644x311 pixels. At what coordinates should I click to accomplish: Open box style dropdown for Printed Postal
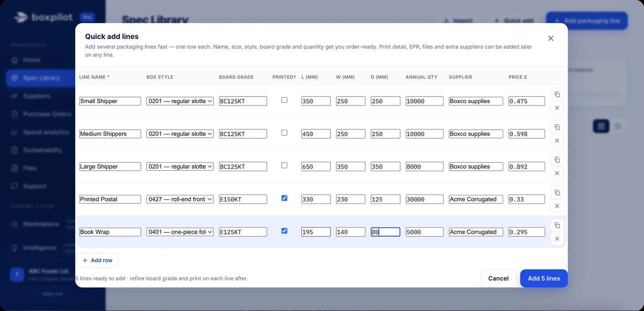click(x=180, y=199)
